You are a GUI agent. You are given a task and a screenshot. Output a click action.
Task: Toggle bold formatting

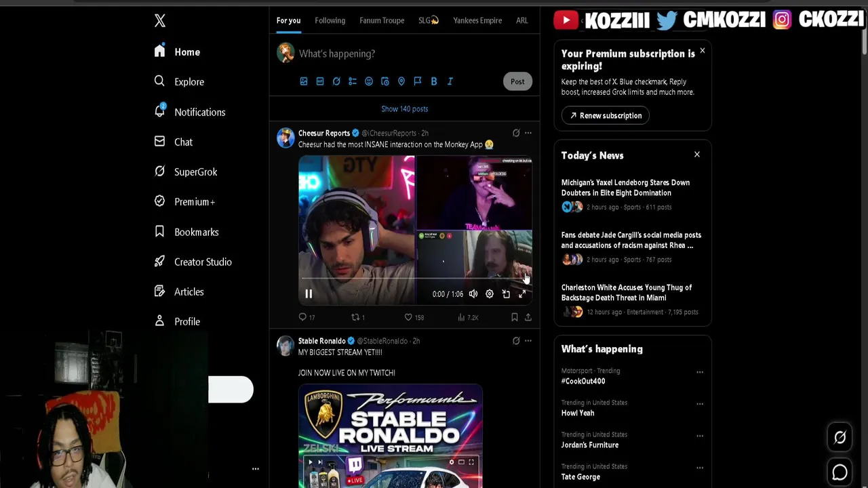coord(434,81)
